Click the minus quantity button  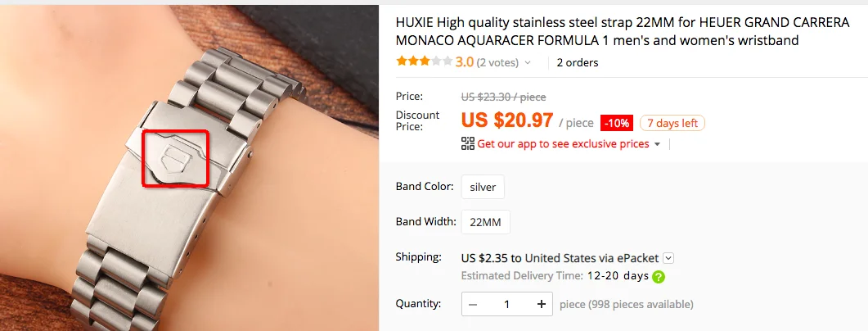click(473, 304)
